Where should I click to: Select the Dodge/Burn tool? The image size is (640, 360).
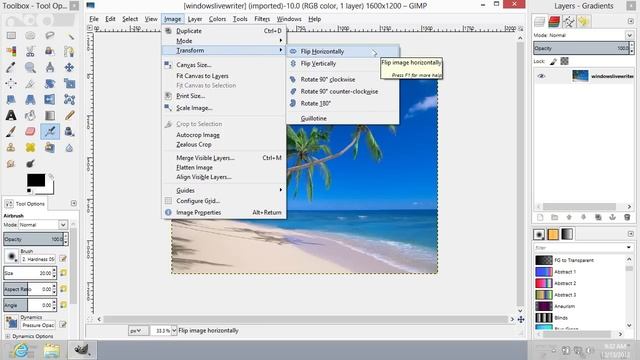click(x=30, y=163)
